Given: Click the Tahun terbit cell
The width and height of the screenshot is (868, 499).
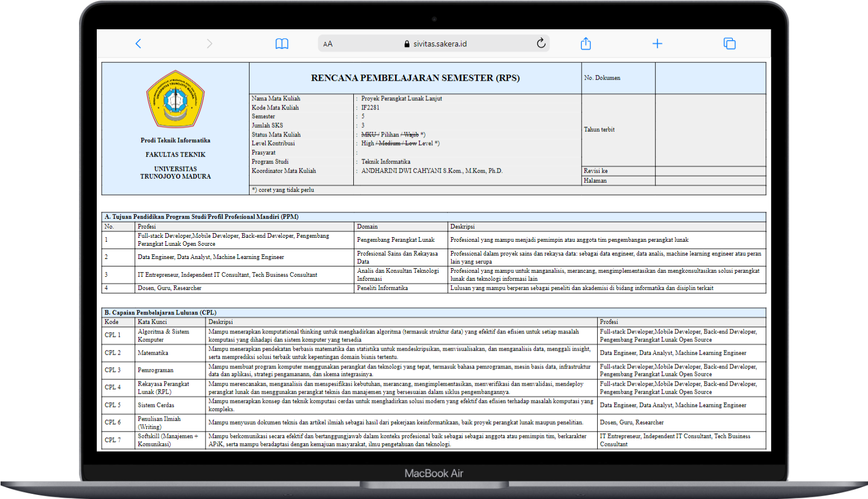Looking at the screenshot, I should (618, 130).
